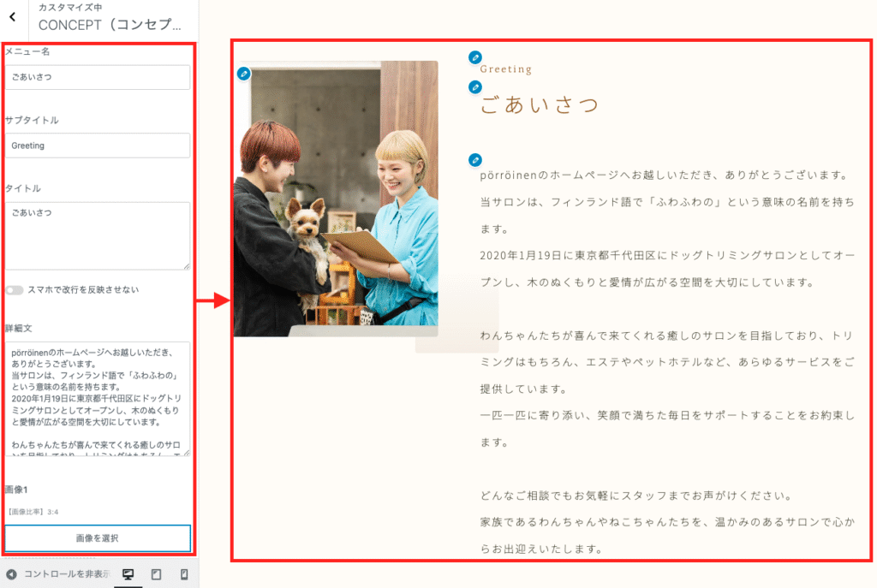Image resolution: width=877 pixels, height=588 pixels.
Task: Click the ごあいさつ heading in the preview
Action: pos(540,106)
